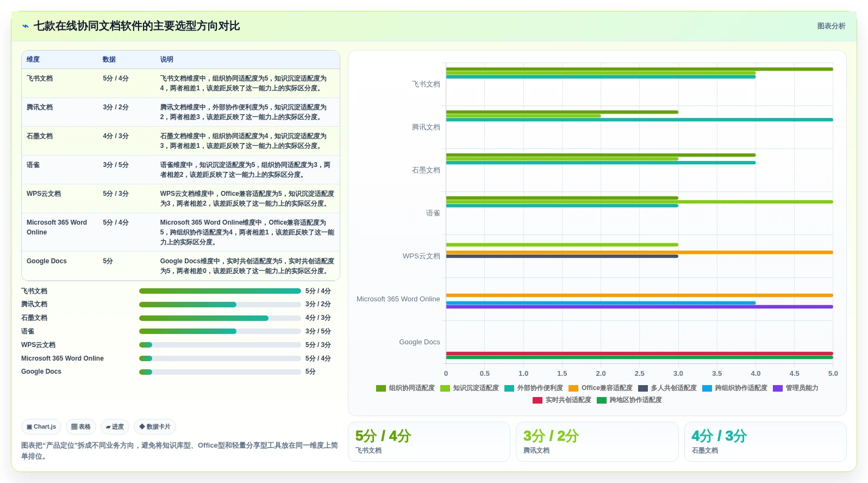
Task: Click the 说明 column header
Action: point(167,59)
